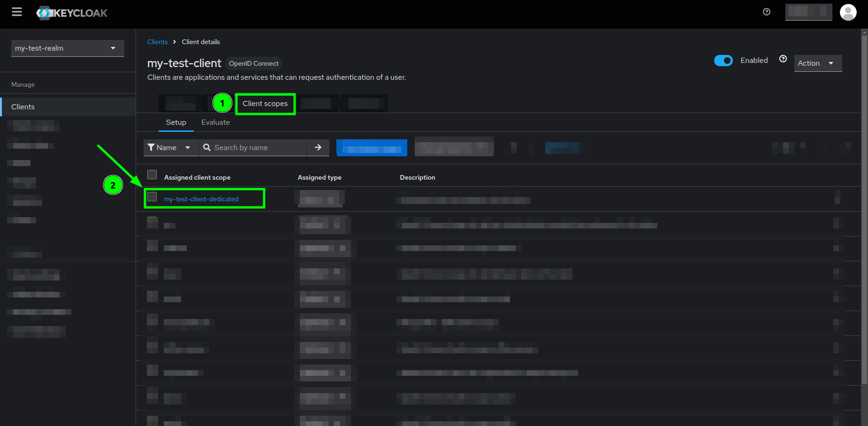Navigate back using the Clients breadcrumb
Viewport: 868px width, 426px height.
click(x=158, y=42)
